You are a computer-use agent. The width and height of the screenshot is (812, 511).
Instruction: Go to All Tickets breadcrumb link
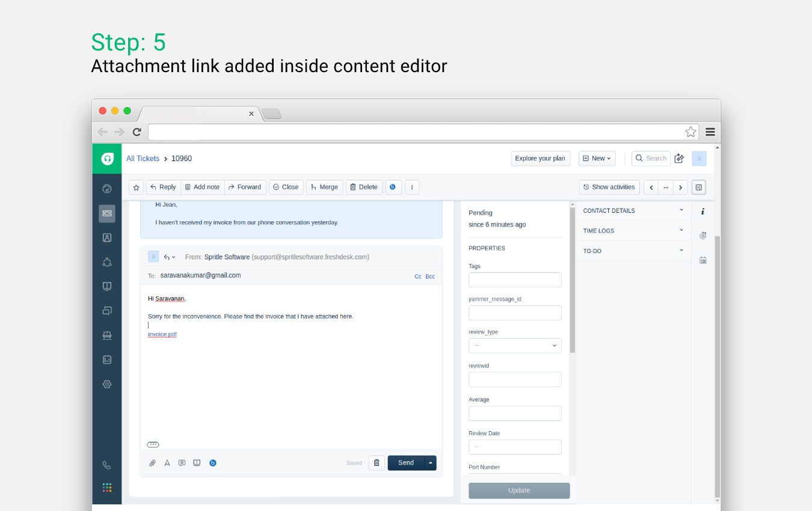143,159
